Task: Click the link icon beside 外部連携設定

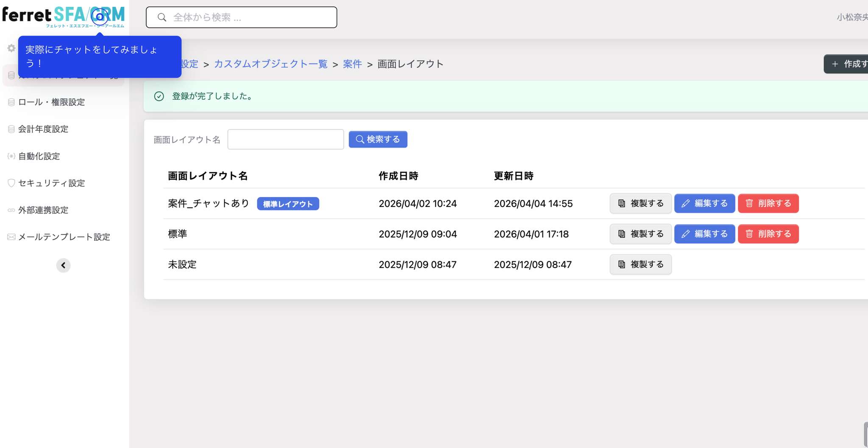Action: coord(11,210)
